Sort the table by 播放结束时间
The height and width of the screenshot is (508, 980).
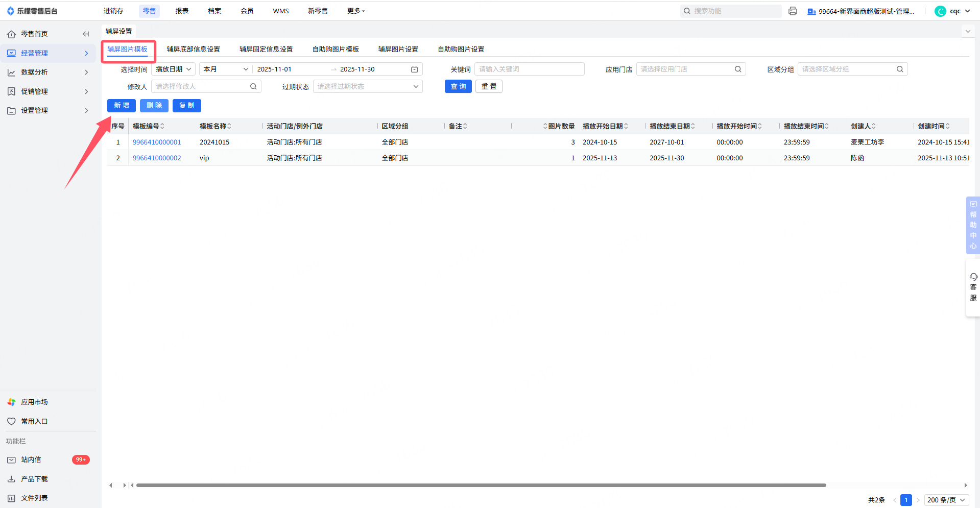pos(827,126)
